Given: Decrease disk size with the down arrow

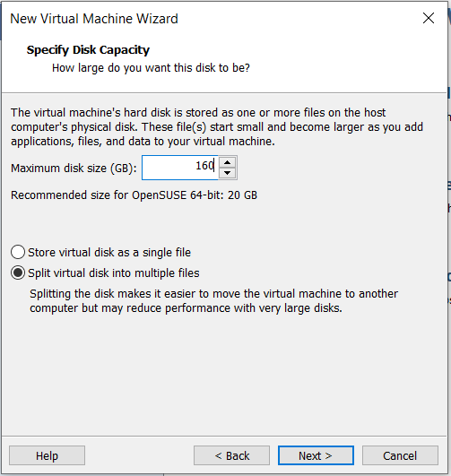Looking at the screenshot, I should pos(227,173).
